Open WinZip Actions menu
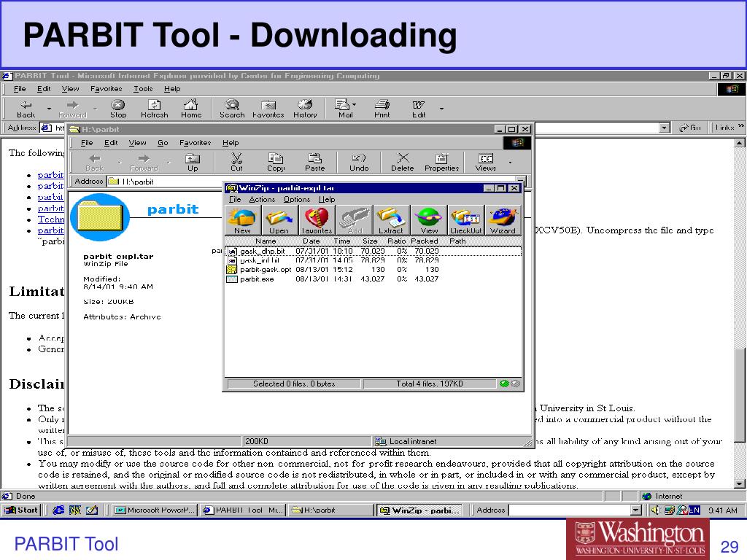747x560 pixels. pos(262,199)
